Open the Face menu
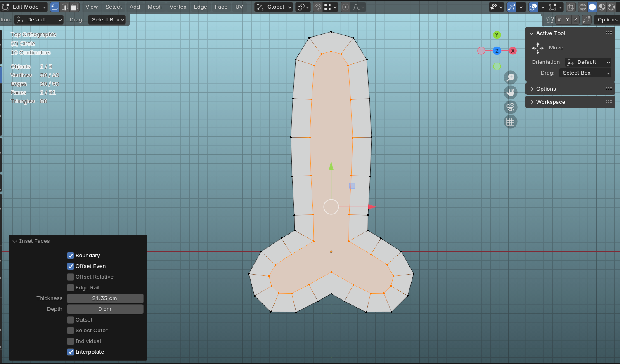Viewport: 620px width, 364px height. [x=221, y=7]
